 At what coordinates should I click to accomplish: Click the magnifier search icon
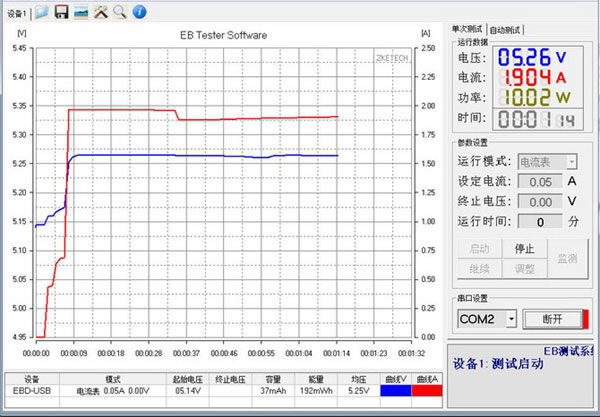(x=120, y=12)
